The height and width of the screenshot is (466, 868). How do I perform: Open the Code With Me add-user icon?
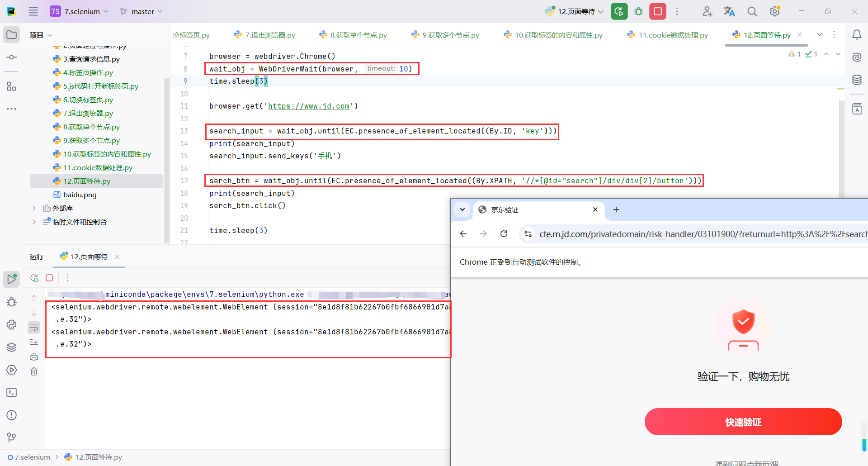click(x=707, y=11)
